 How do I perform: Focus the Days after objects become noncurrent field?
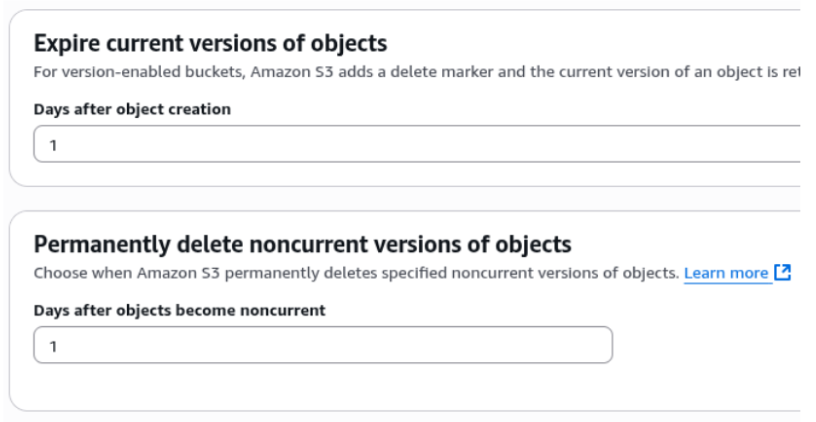(322, 345)
